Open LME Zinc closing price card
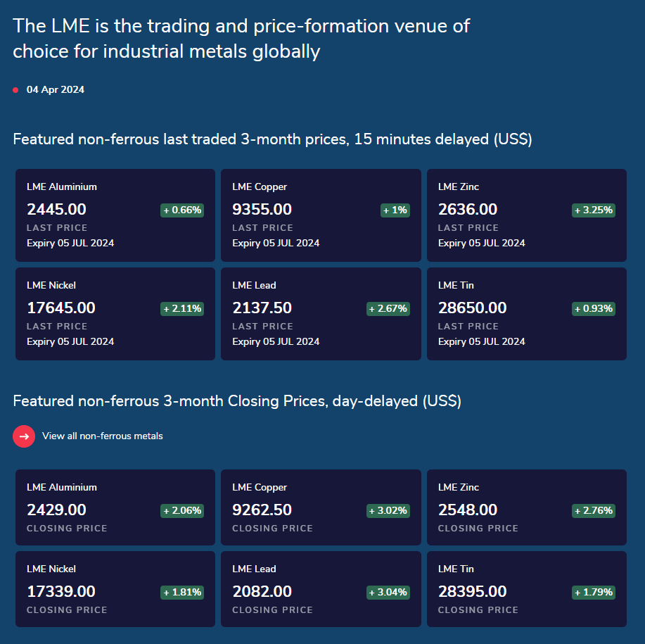645x644 pixels. (527, 507)
